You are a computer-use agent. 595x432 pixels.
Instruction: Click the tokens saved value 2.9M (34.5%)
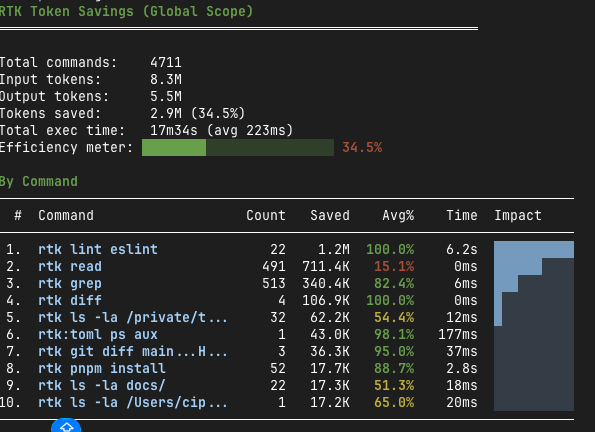pyautogui.click(x=198, y=113)
